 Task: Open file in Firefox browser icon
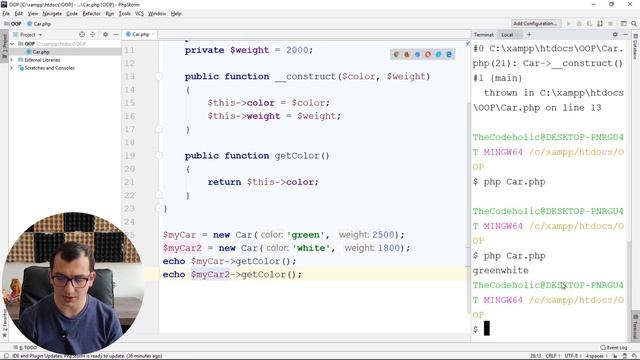[407, 54]
